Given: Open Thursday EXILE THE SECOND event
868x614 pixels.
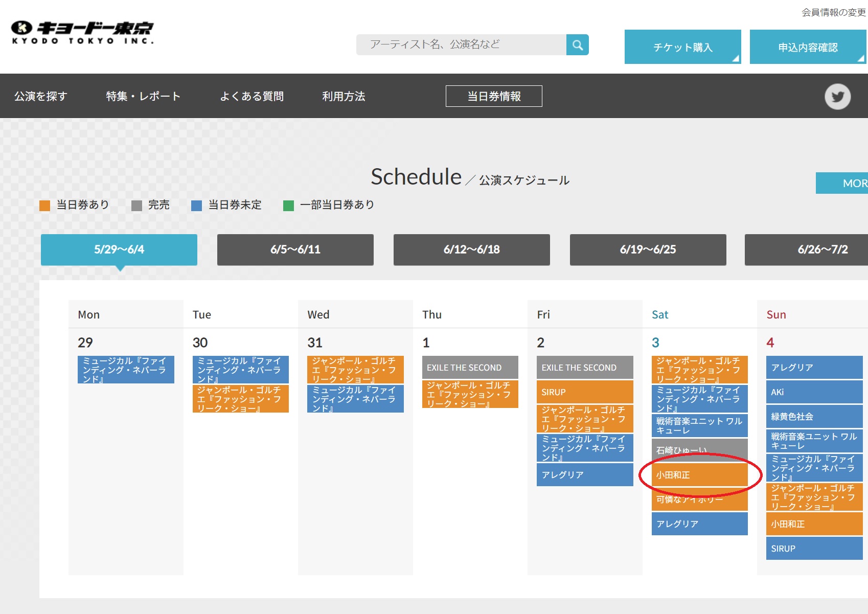Looking at the screenshot, I should (470, 367).
